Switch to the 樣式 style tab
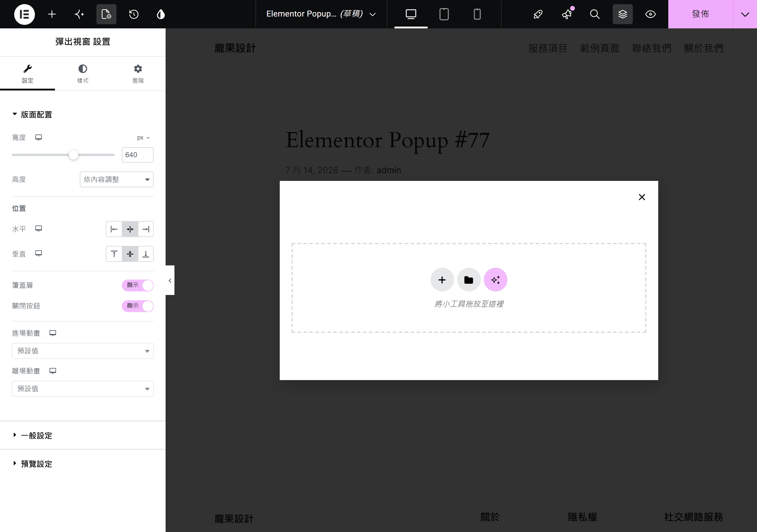The width and height of the screenshot is (757, 532). click(x=83, y=74)
